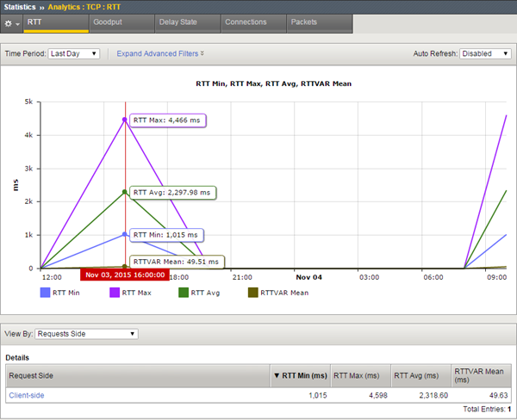Open the Client-side details link
The width and height of the screenshot is (517, 420).
(26, 395)
